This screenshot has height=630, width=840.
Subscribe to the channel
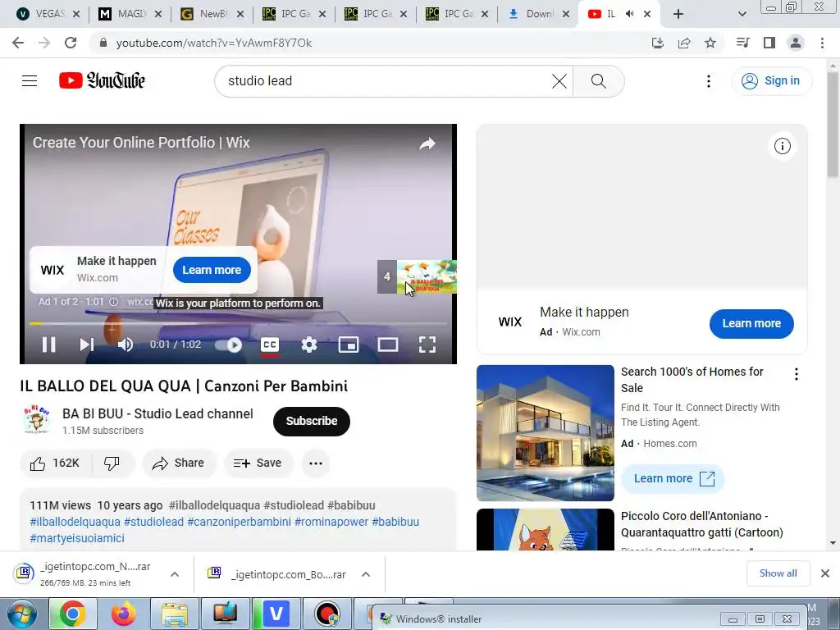(311, 421)
